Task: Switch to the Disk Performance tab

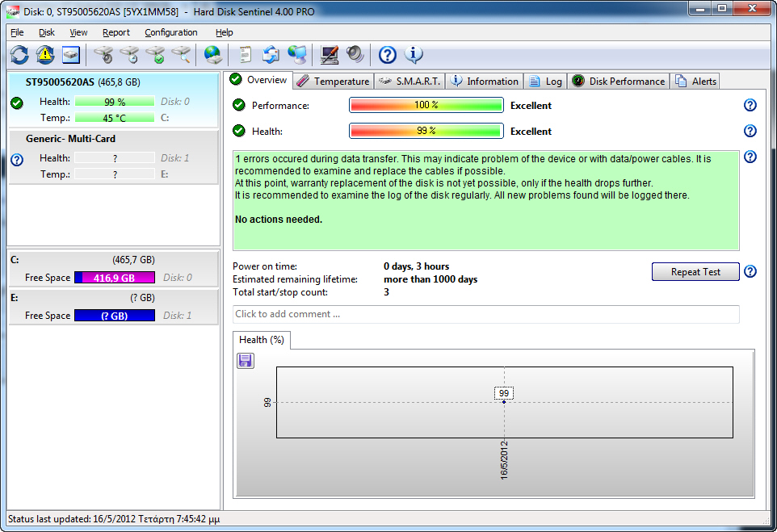Action: click(x=618, y=82)
